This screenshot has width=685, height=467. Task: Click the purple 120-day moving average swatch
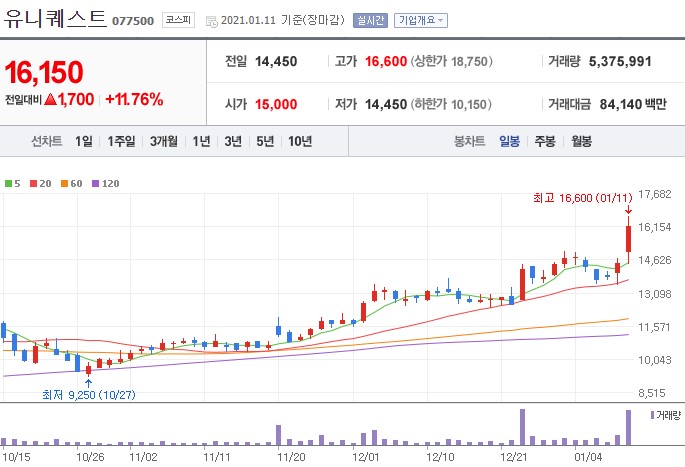(96, 183)
